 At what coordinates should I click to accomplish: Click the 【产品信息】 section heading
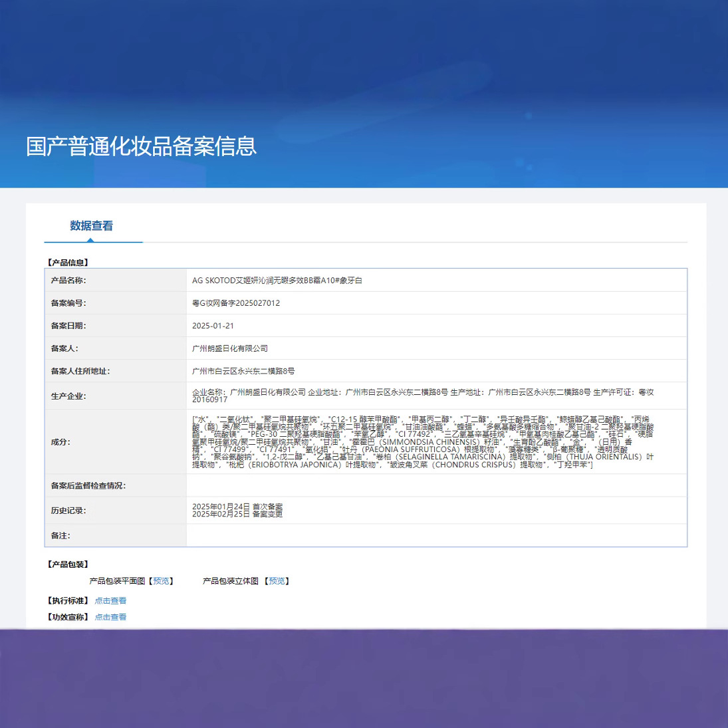point(68,263)
